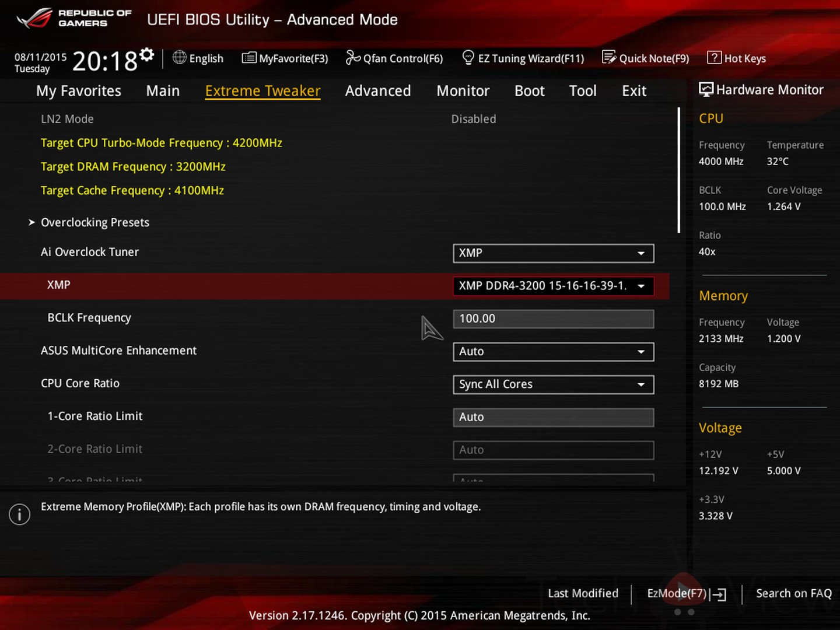Switch to the Monitor tab
Viewport: 840px width, 630px height.
(x=463, y=91)
